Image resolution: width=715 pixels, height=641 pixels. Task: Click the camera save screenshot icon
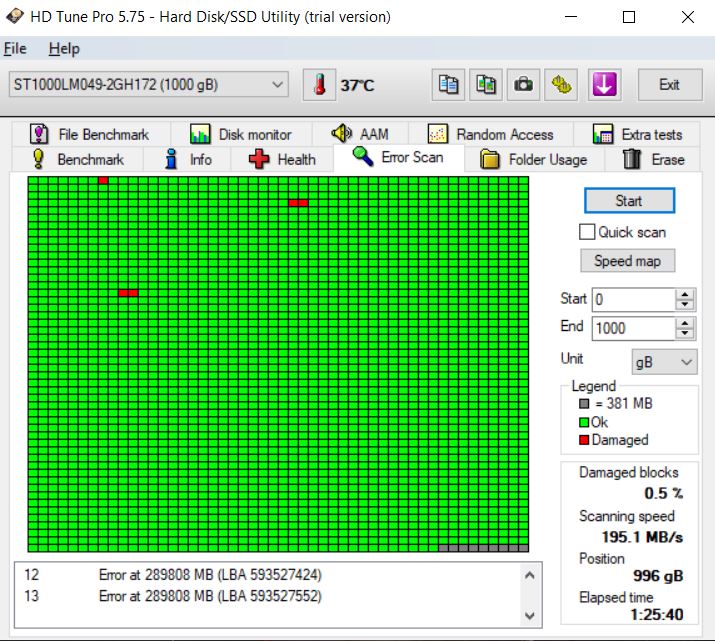pyautogui.click(x=523, y=85)
